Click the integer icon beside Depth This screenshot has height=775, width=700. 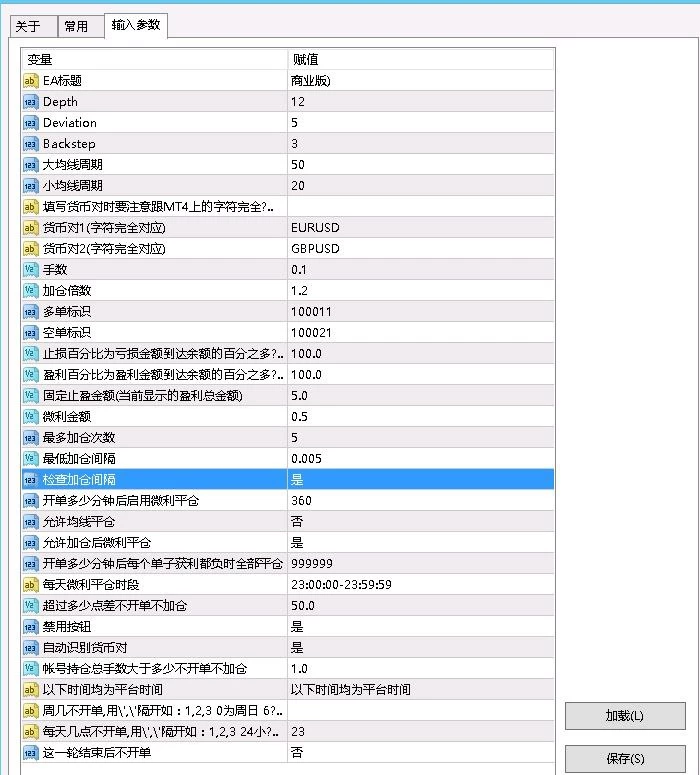pos(30,102)
